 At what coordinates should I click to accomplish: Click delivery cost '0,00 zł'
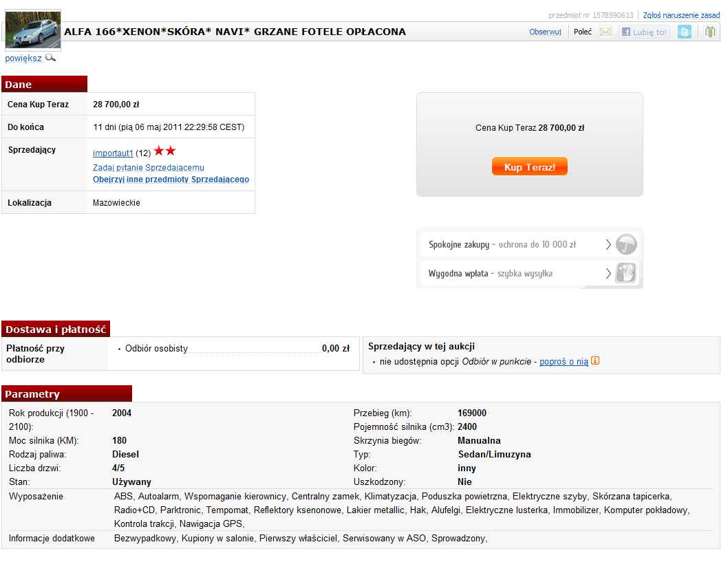coord(336,349)
